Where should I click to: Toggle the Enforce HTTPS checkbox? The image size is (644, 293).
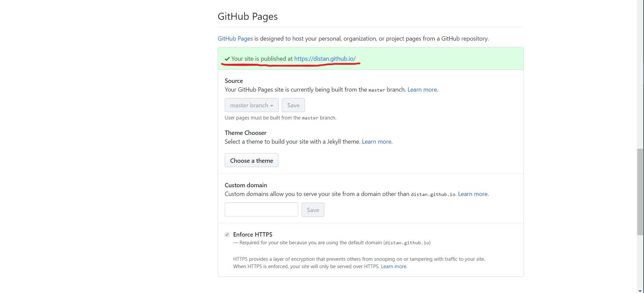coord(227,235)
